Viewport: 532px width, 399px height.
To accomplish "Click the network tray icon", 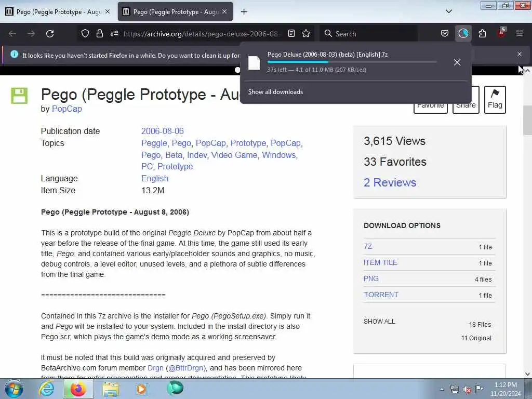I will point(454,390).
